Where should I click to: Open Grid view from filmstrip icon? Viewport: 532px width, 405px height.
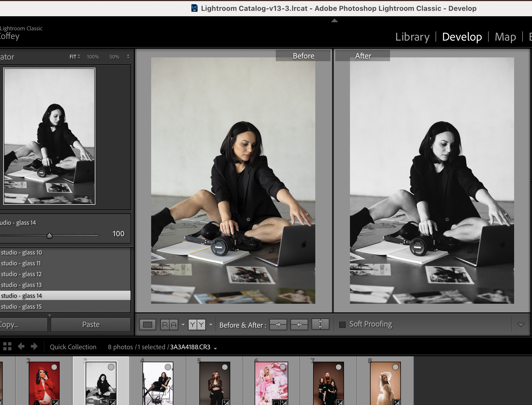pyautogui.click(x=7, y=347)
